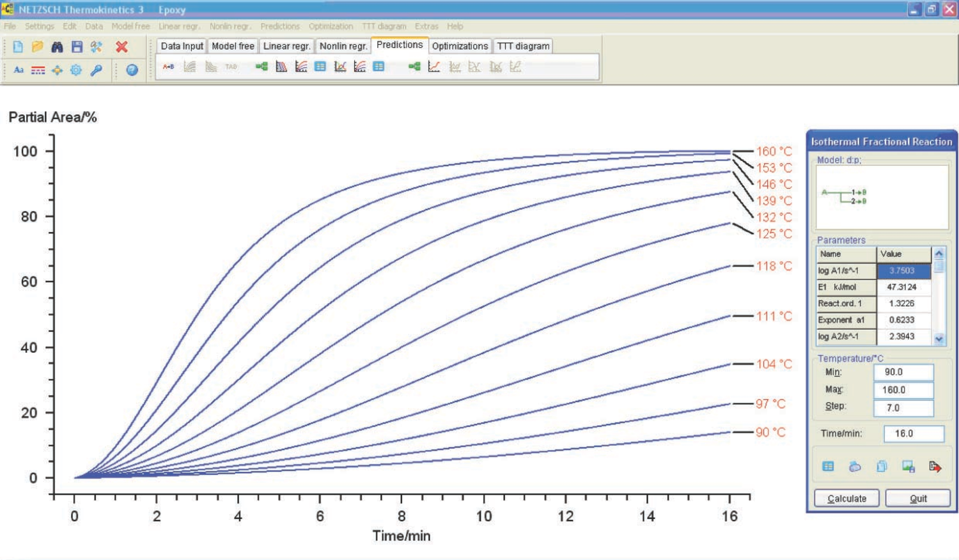Viewport: 959px width, 560px height.
Task: Click the red X delete icon
Action: (x=121, y=47)
